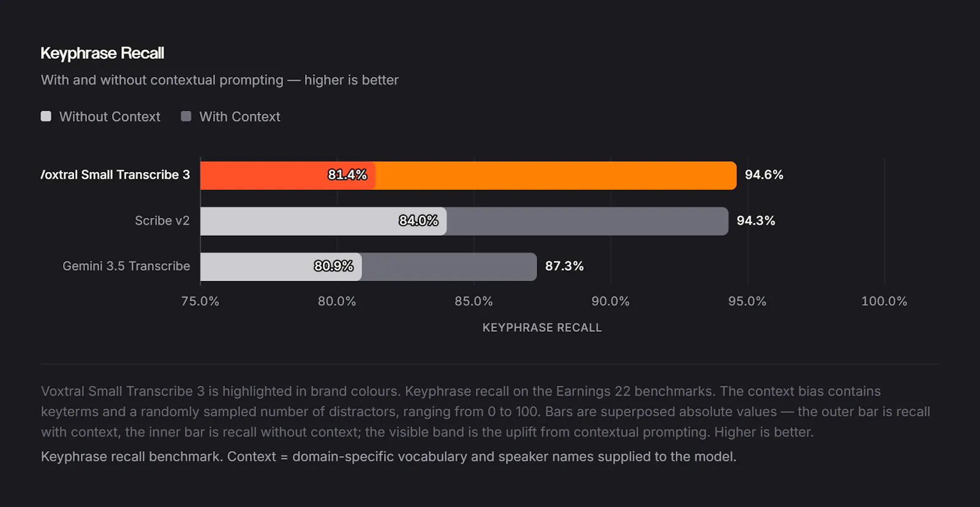
Task: Click the 94.3% value label
Action: click(x=756, y=220)
